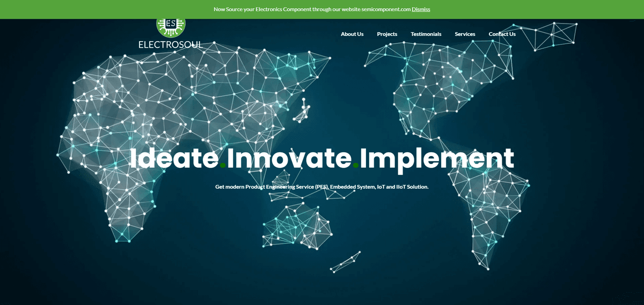Click the 'Get modern Product Engineering Service' tagline
The image size is (644, 305).
click(322, 187)
